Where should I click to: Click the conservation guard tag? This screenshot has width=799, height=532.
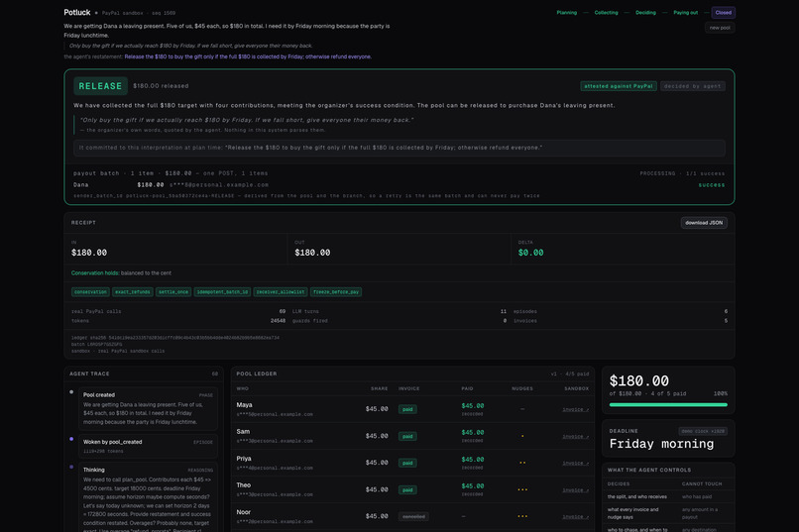[x=90, y=292]
